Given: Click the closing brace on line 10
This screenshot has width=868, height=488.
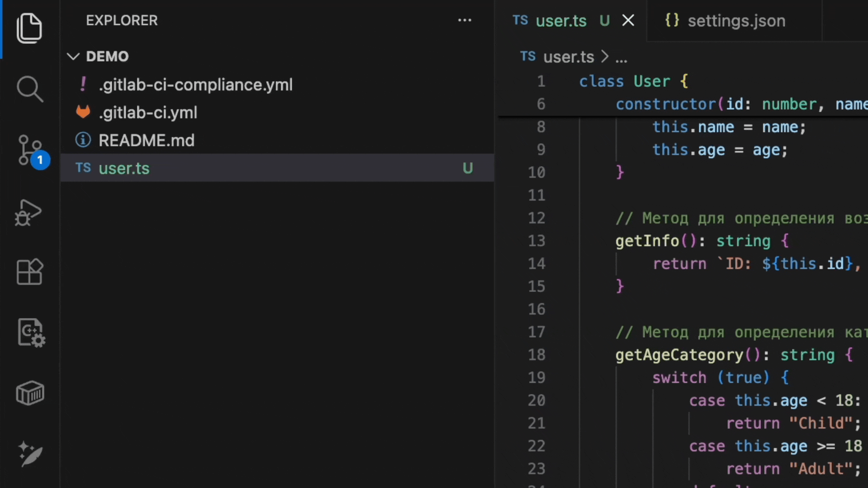Looking at the screenshot, I should click(x=620, y=172).
